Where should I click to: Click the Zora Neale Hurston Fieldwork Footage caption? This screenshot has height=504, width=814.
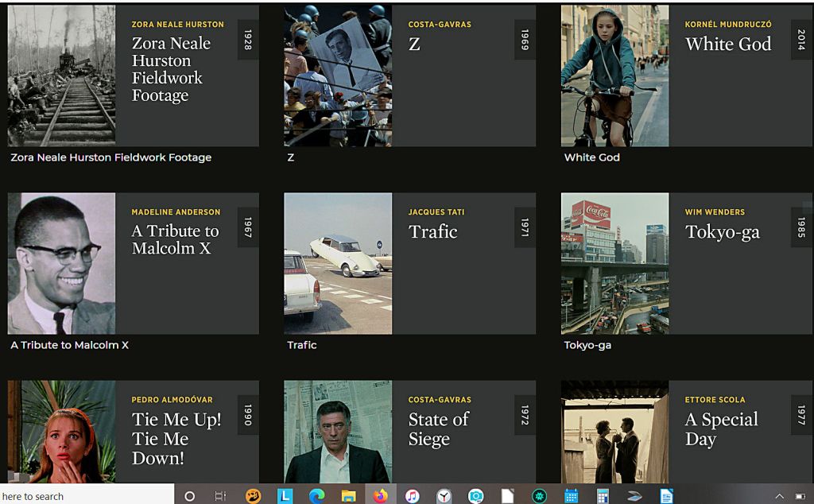point(110,157)
